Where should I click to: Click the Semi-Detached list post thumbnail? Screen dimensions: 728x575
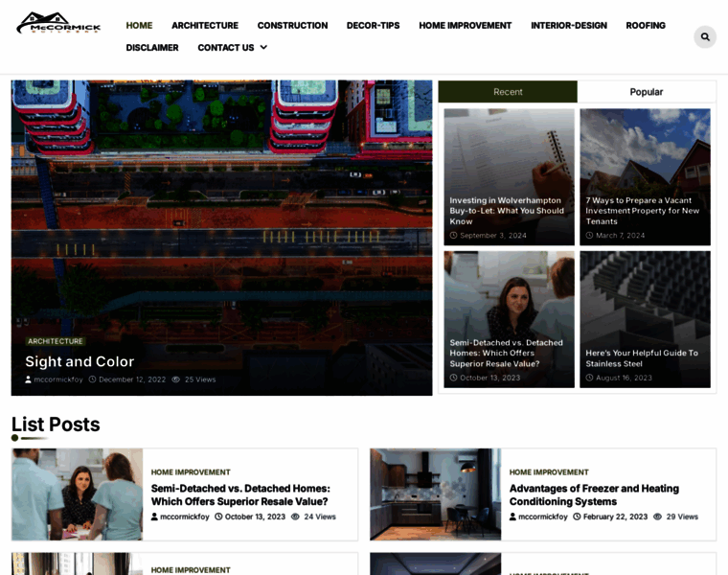77,494
